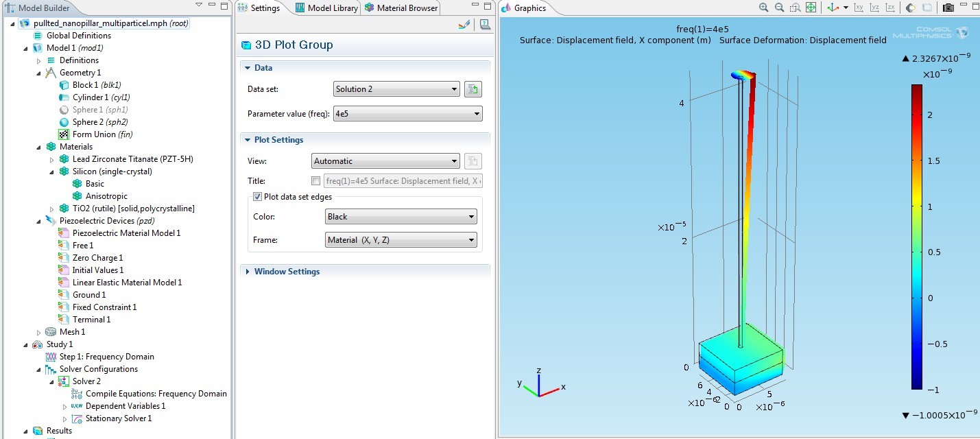The width and height of the screenshot is (980, 439).
Task: Click the Plot icon in Settings toolbar
Action: coord(464,25)
